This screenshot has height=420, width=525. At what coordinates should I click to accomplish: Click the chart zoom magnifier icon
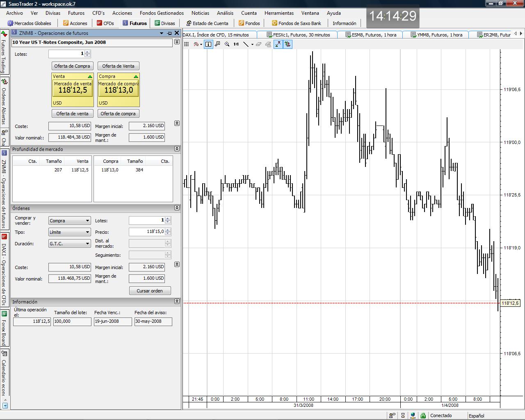coord(227,44)
